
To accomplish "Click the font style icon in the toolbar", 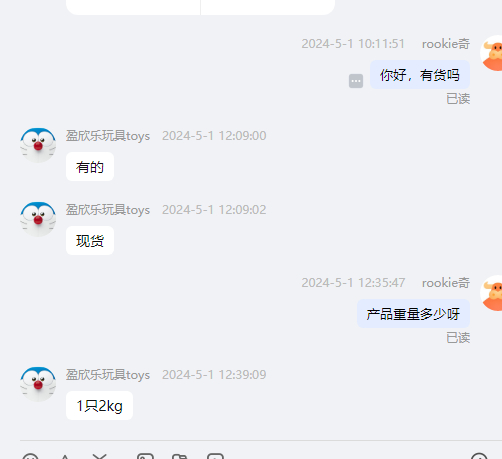I will coord(65,457).
